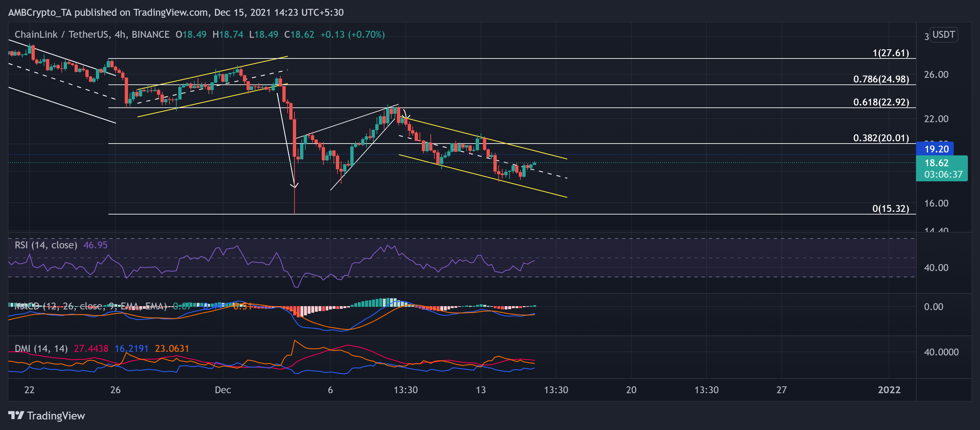980x430 pixels.
Task: Click the change value +0.13 (+0.70%)
Action: point(353,34)
